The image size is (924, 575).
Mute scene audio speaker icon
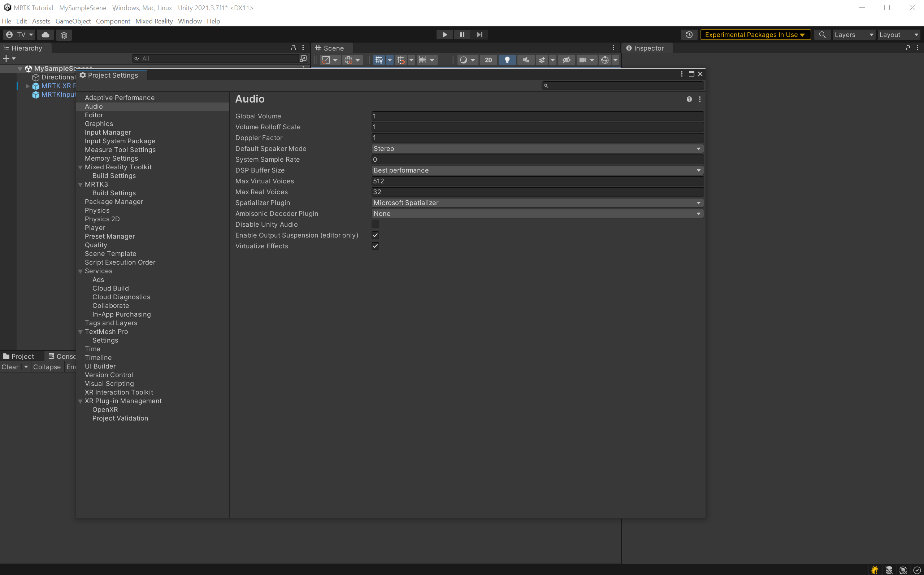click(x=526, y=60)
